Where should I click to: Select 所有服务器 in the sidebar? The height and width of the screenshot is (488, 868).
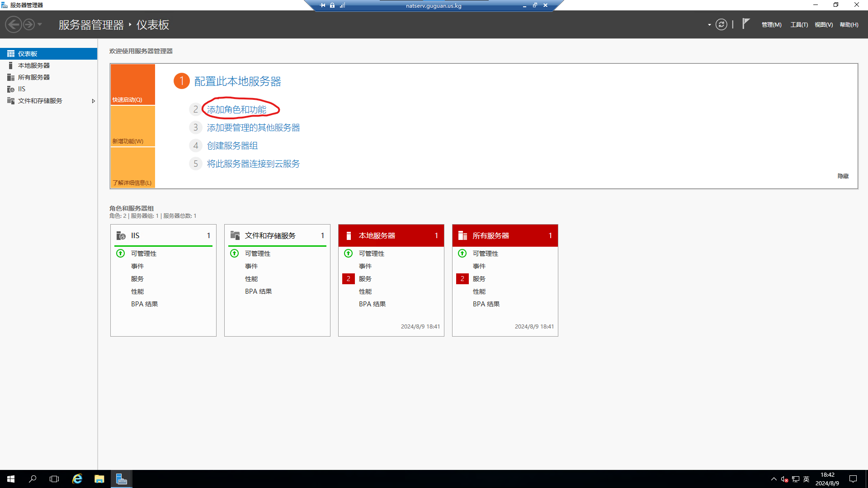pos(49,77)
